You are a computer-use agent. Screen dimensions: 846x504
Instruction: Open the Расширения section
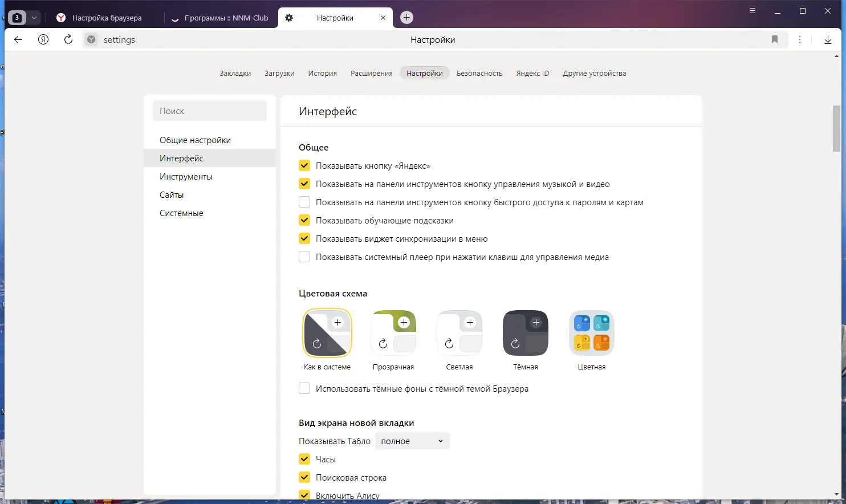372,74
